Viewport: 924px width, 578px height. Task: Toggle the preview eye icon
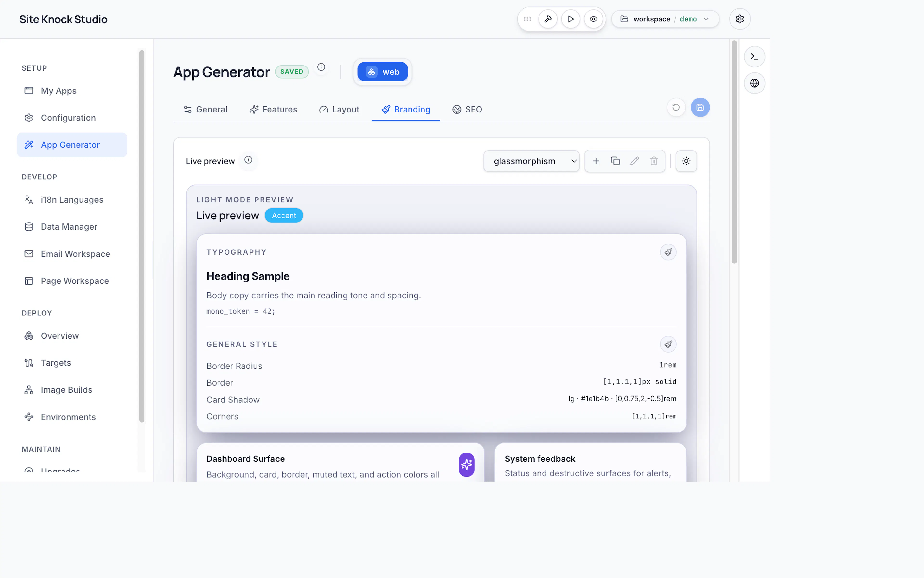593,19
